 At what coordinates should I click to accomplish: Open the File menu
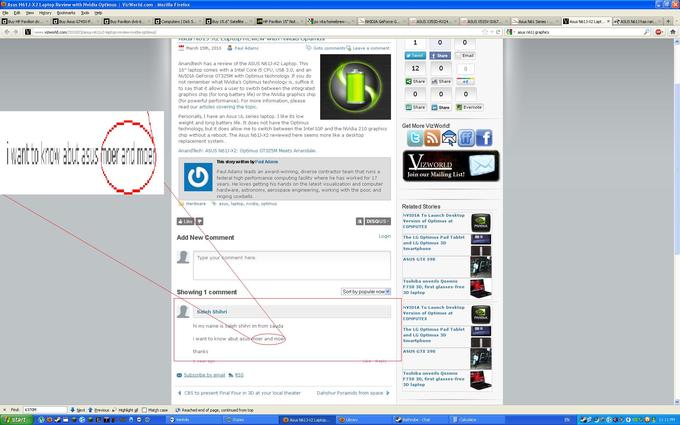(5, 13)
